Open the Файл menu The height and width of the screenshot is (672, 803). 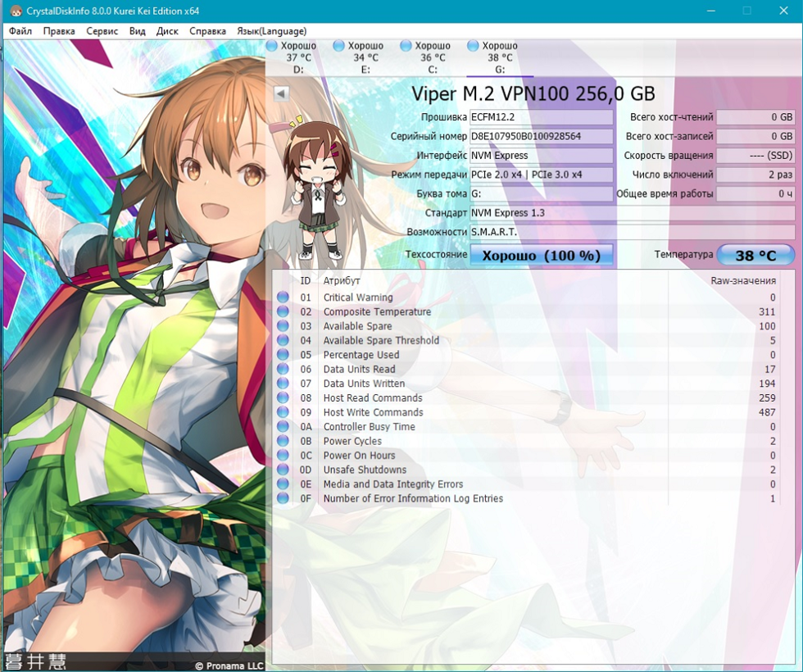(x=20, y=31)
